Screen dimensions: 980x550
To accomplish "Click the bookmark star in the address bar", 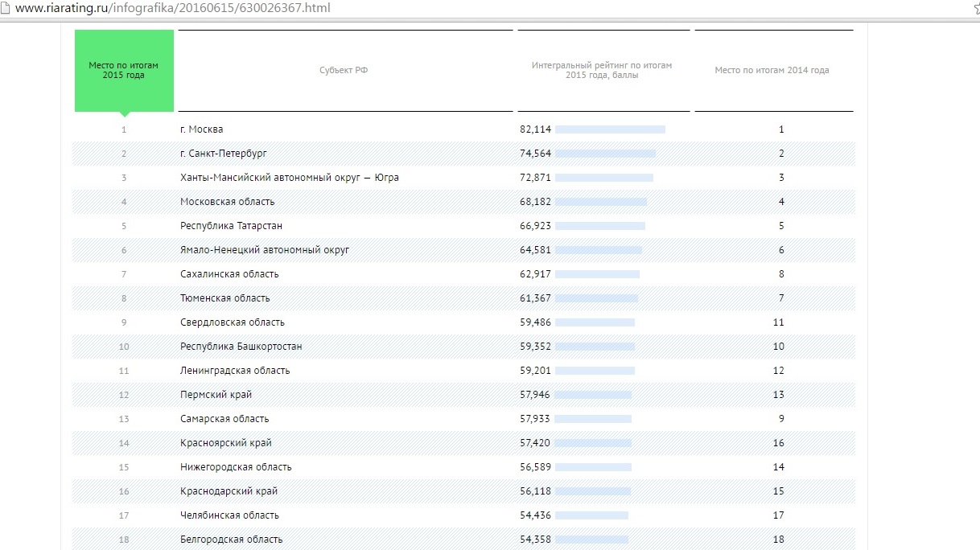I will (x=974, y=7).
